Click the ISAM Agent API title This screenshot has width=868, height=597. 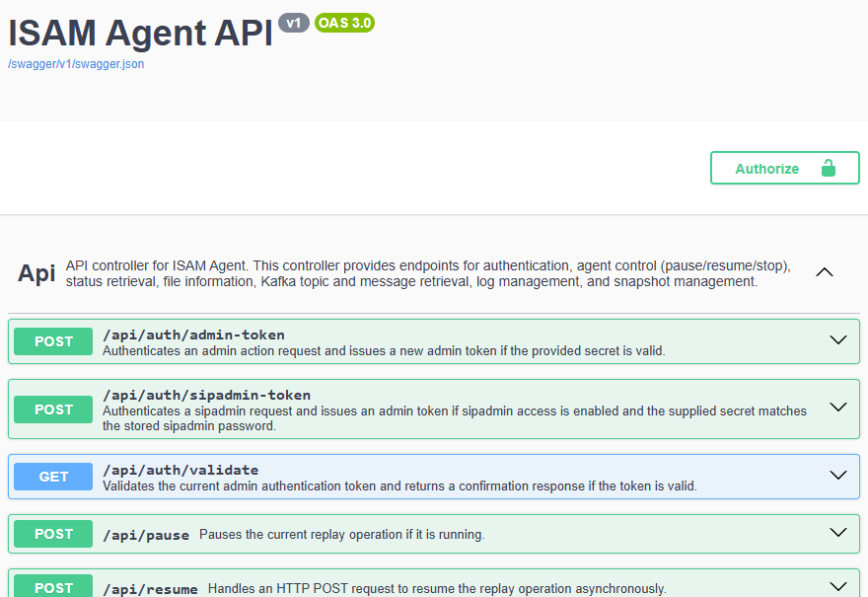click(x=141, y=33)
